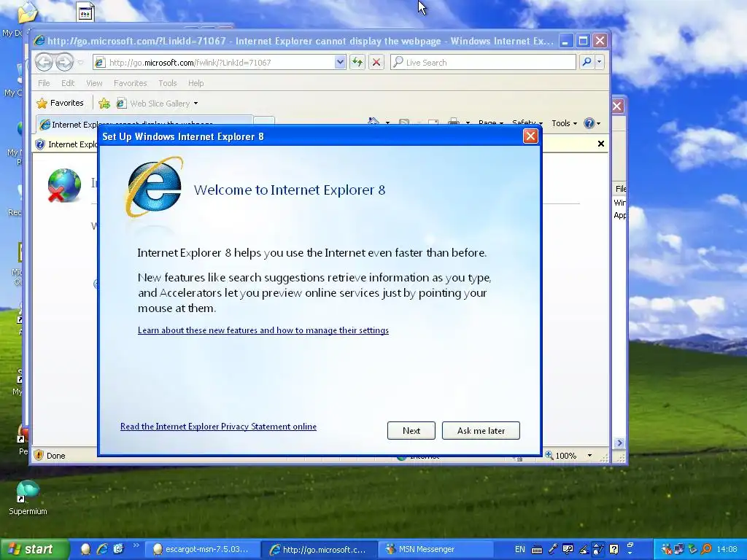This screenshot has height=560, width=747.
Task: Click the microphone language bar icon
Action: coord(553,549)
